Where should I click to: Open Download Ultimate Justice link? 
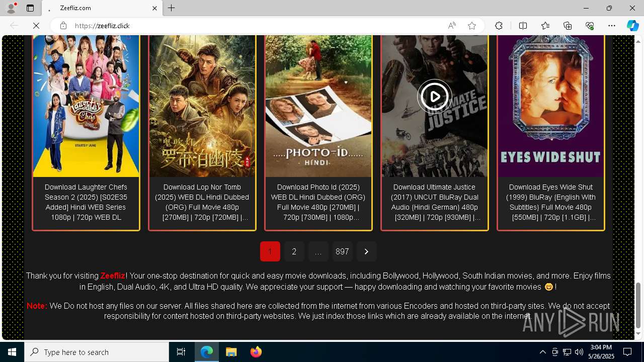[435, 202]
